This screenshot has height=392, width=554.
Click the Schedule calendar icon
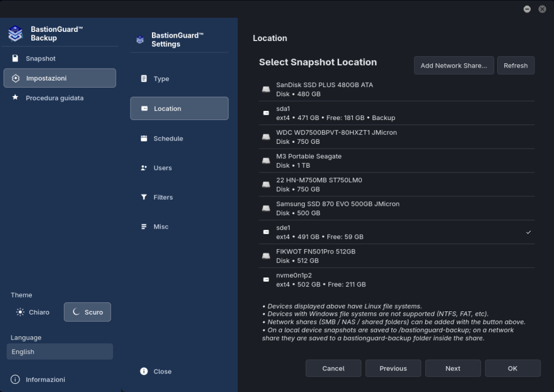click(x=144, y=138)
